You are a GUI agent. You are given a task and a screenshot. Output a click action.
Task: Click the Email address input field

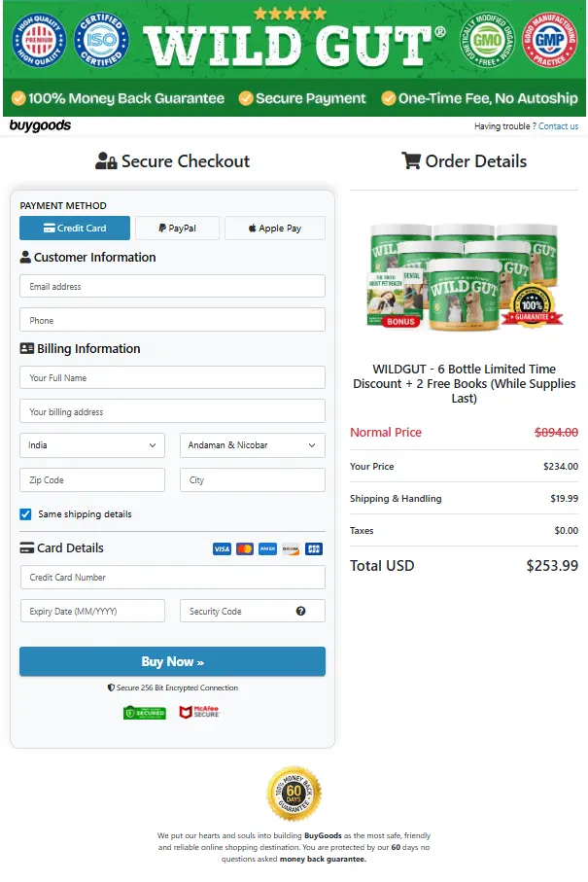pyautogui.click(x=172, y=286)
